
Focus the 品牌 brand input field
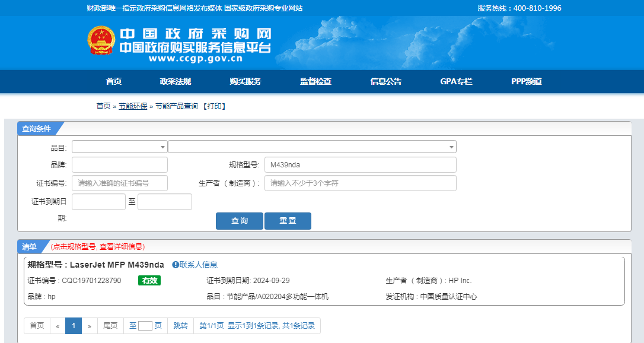point(120,165)
